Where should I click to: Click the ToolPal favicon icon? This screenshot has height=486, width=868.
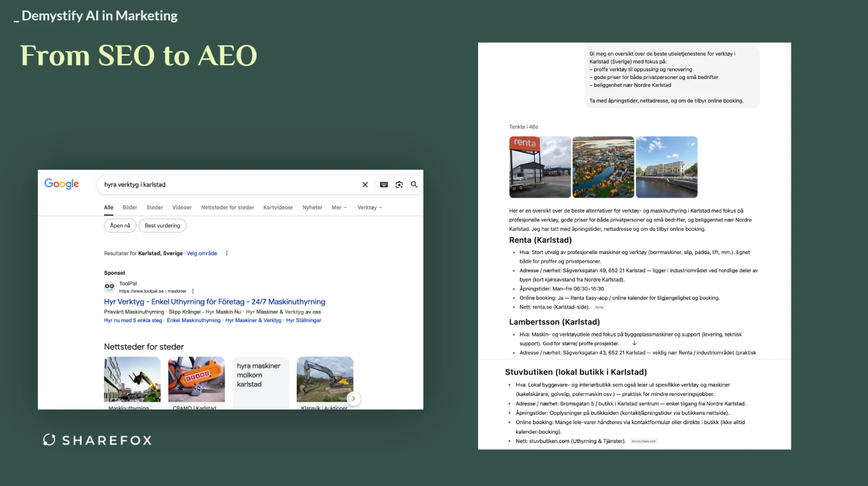(109, 287)
